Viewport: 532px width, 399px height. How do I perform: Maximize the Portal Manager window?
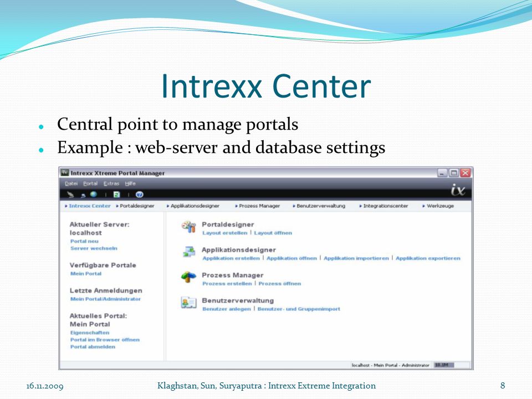pos(454,173)
